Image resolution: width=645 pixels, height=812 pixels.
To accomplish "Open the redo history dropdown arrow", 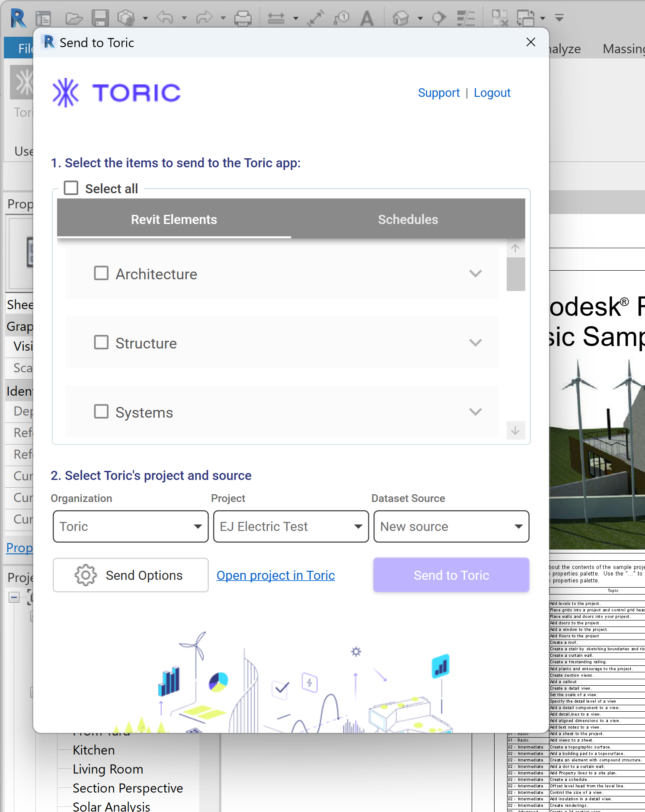I will click(223, 18).
